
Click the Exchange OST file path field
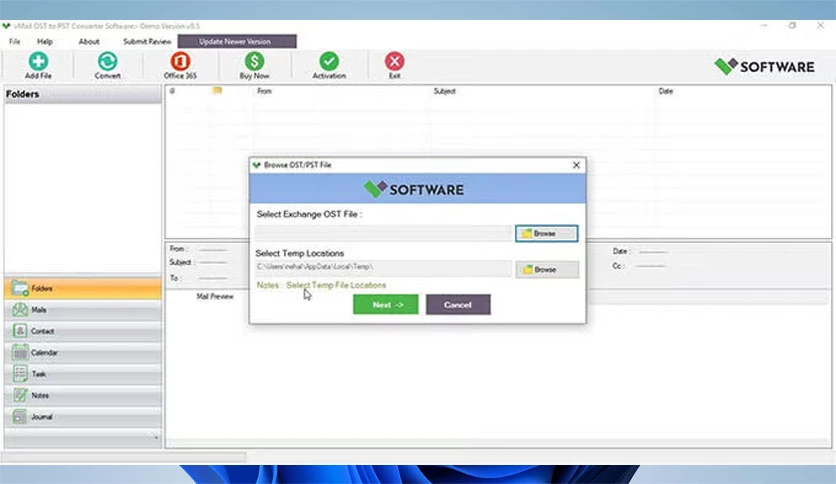point(383,233)
